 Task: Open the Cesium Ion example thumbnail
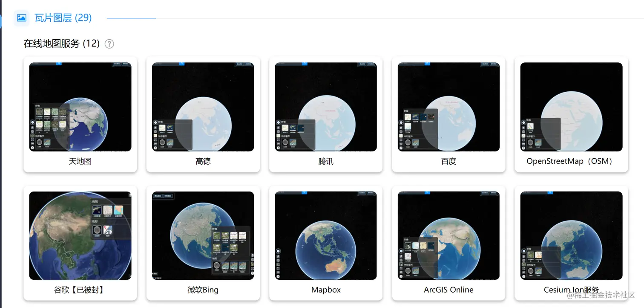[x=571, y=235]
